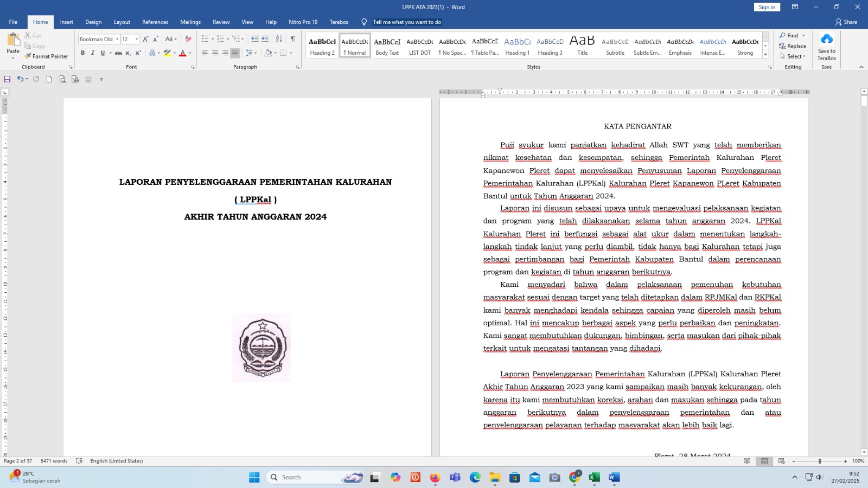Click Print Preview magnifier icon in Quick Access

[x=62, y=79]
